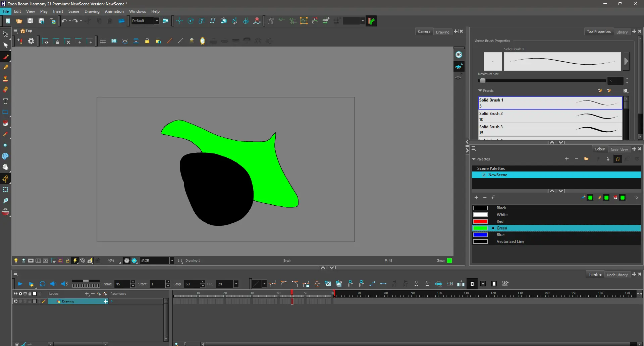Click the Frame number input field

(122, 284)
